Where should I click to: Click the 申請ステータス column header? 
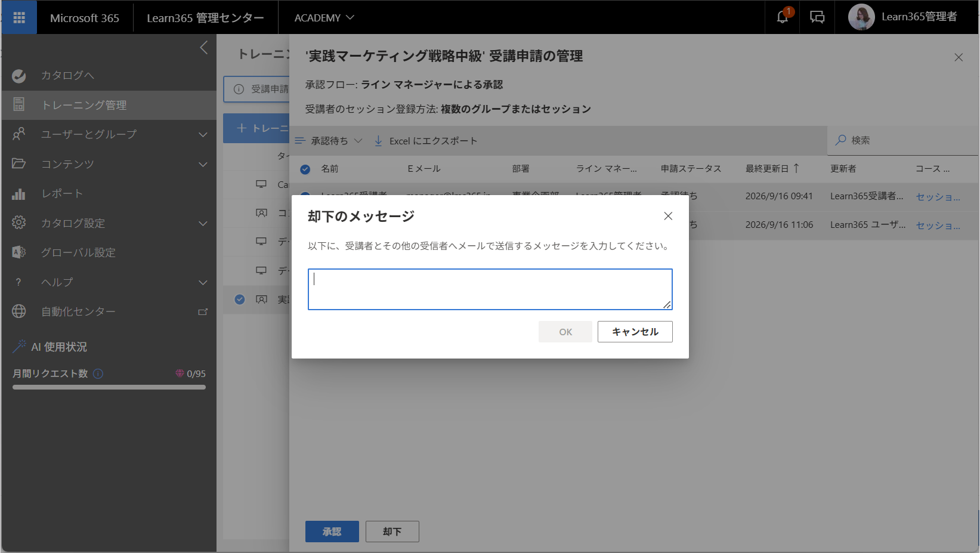tap(691, 169)
